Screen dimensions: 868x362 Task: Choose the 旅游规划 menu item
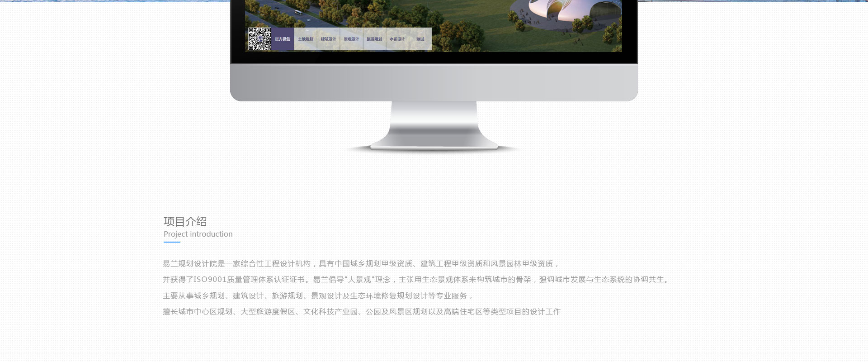click(x=374, y=39)
